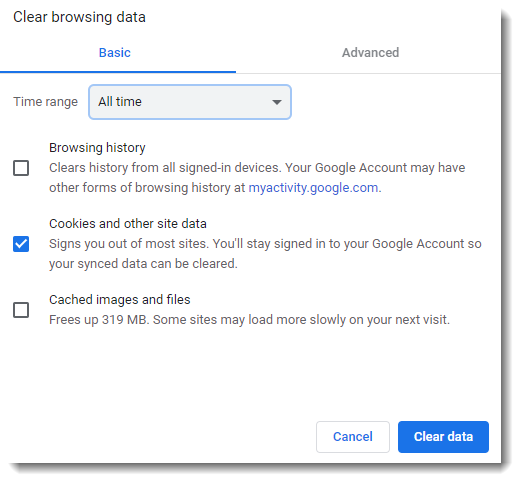Select the Clear browsing data dialog title
Screen dimensions: 521x483
click(79, 17)
